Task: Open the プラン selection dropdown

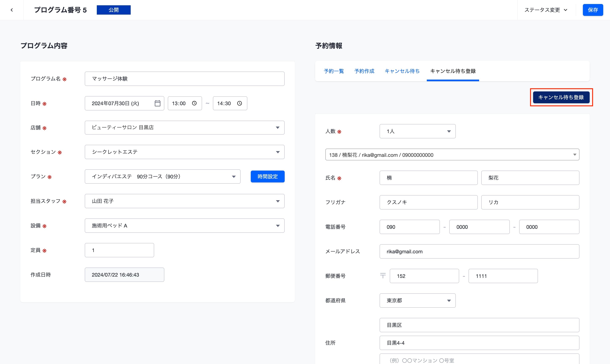Action: 233,177
